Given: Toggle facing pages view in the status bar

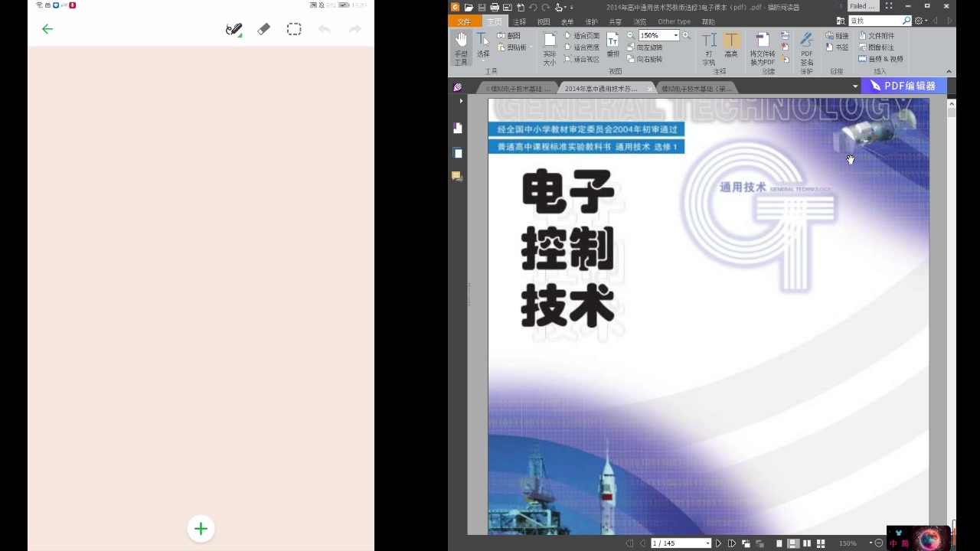Looking at the screenshot, I should (807, 543).
